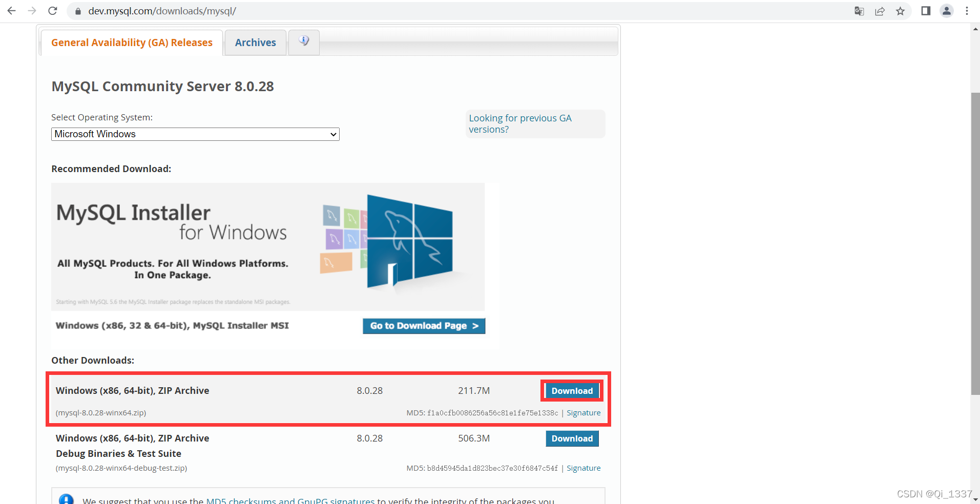This screenshot has width=980, height=504.
Task: Switch to the Archives tab
Action: pyautogui.click(x=256, y=43)
